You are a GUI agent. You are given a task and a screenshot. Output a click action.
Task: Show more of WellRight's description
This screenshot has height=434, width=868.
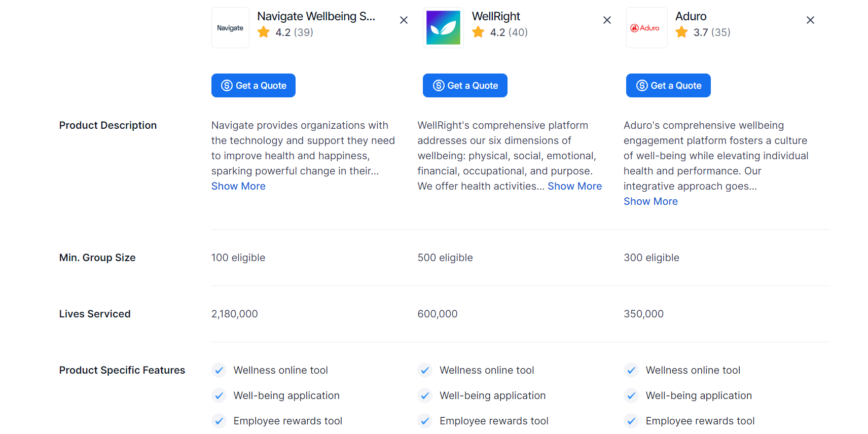pos(574,186)
